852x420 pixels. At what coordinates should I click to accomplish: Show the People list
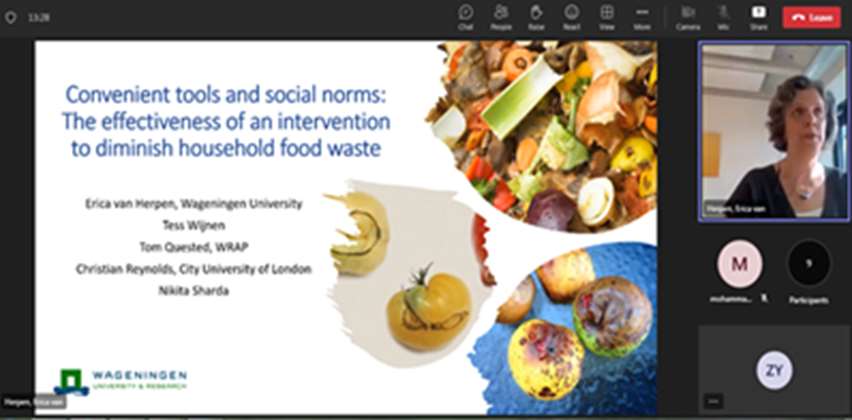(x=500, y=16)
